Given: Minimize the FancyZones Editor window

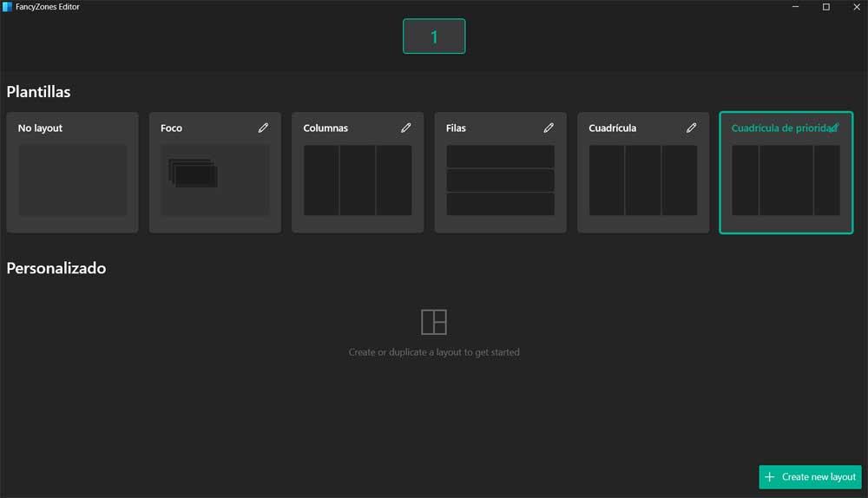Looking at the screenshot, I should coord(795,7).
